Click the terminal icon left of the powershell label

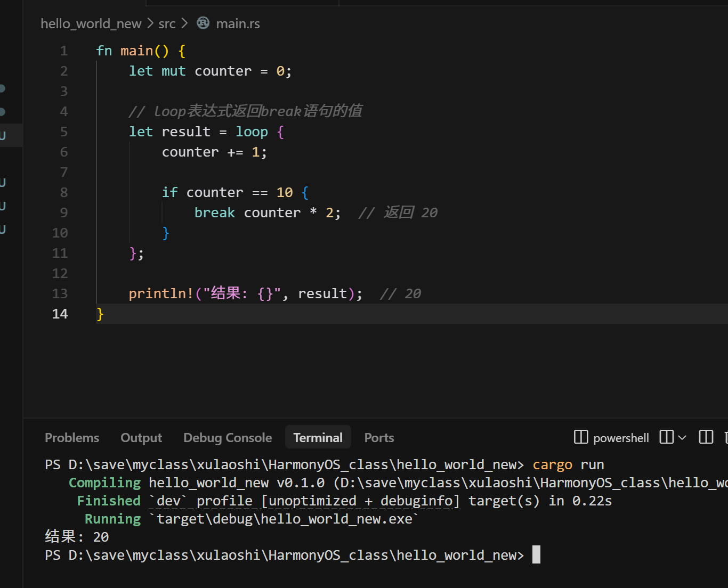click(580, 437)
